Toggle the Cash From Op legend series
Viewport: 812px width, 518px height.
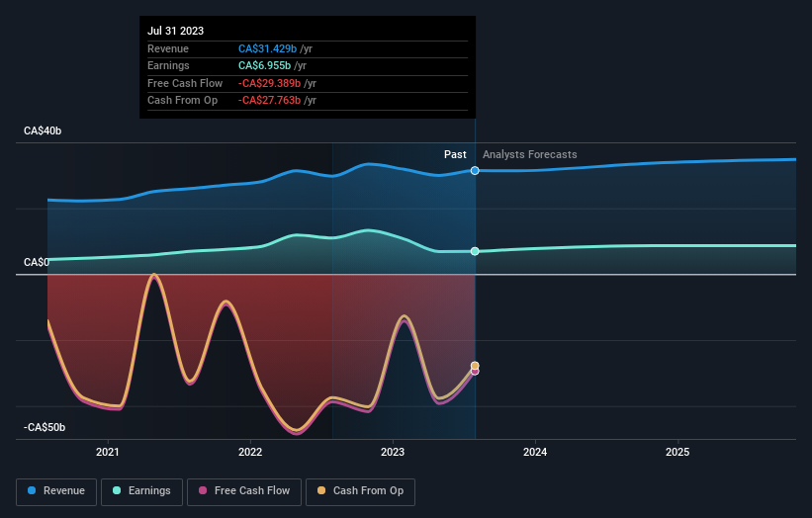click(x=360, y=491)
